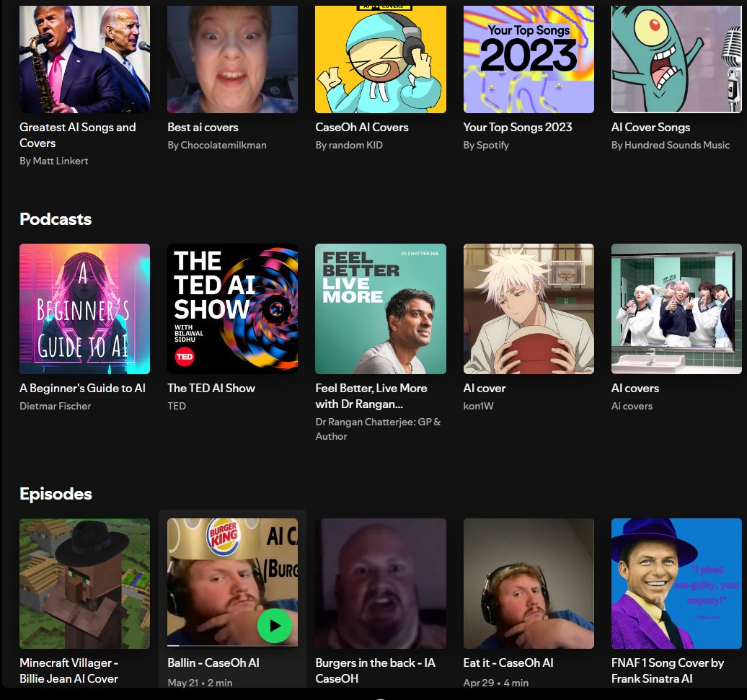The height and width of the screenshot is (700, 747).
Task: Click the AI Cover Songs title link
Action: coord(651,127)
